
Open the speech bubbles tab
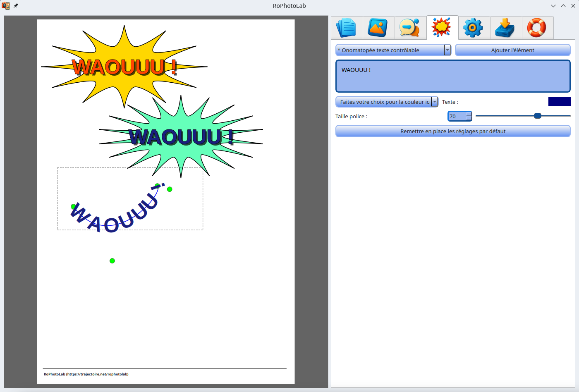pos(410,28)
